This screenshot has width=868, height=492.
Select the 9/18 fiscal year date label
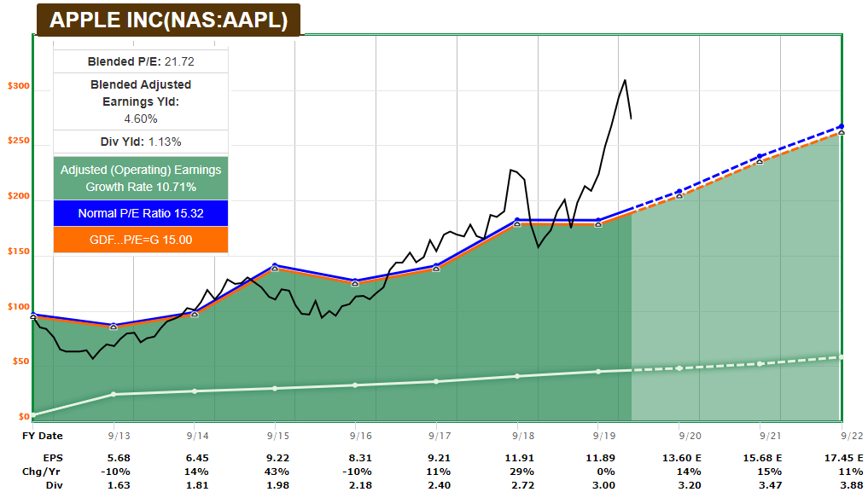click(523, 436)
